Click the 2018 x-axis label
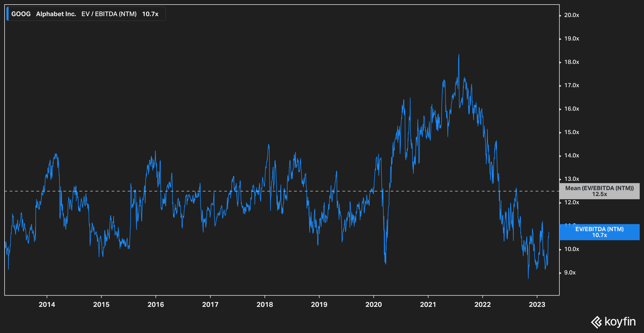The width and height of the screenshot is (644, 333). point(265,305)
